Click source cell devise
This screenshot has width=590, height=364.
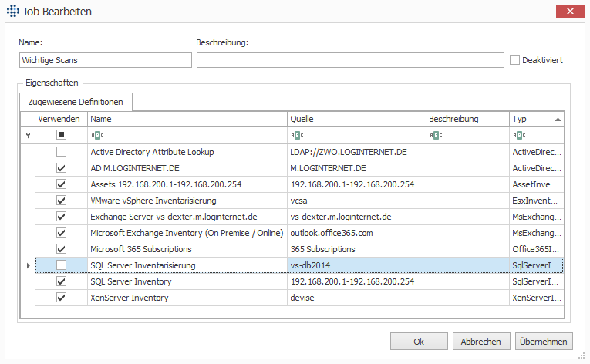coord(356,298)
